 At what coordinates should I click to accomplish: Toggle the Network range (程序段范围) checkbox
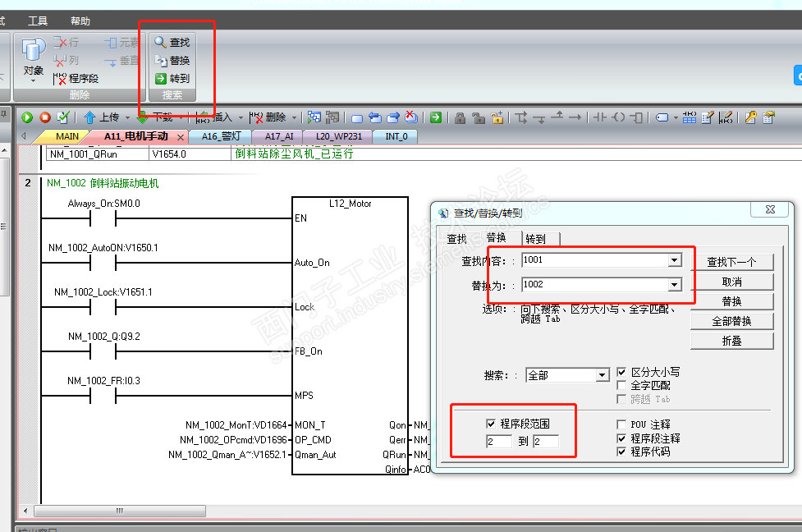(x=491, y=424)
